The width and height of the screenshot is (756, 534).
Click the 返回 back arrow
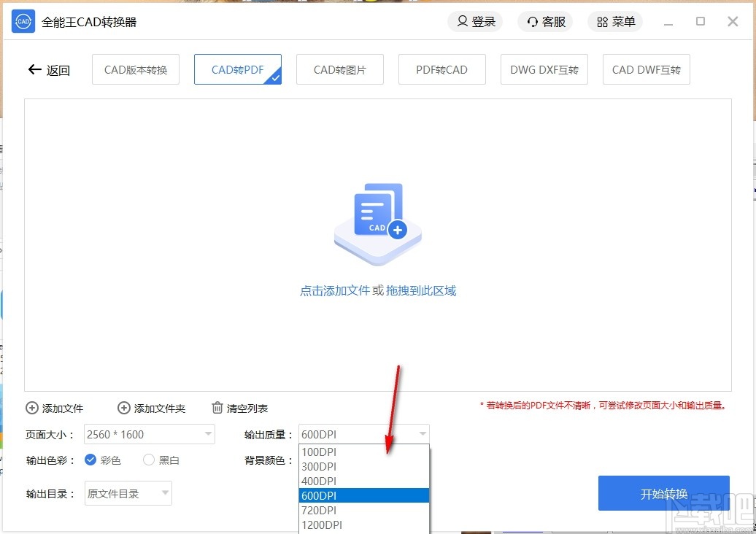[34, 69]
